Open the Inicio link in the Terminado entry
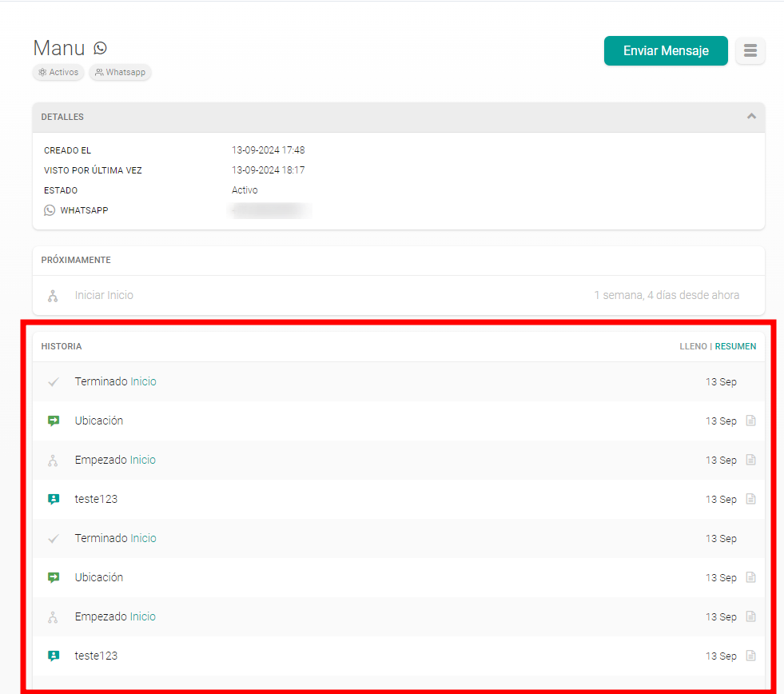This screenshot has width=784, height=694. 144,381
